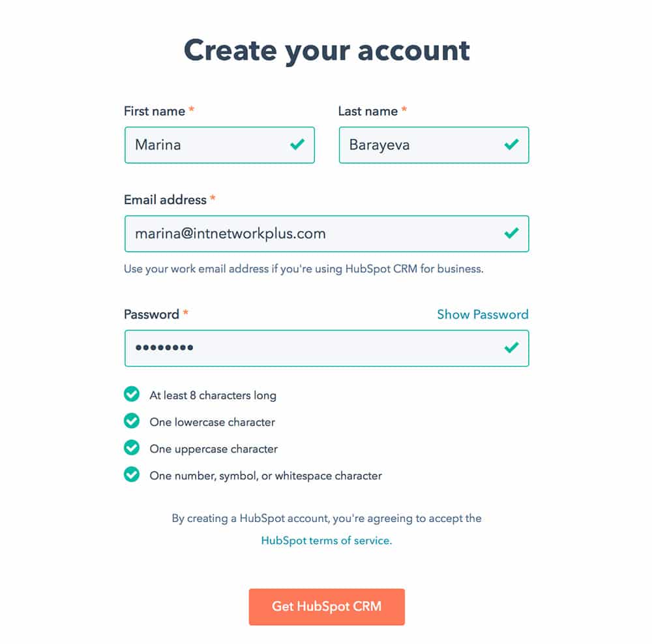Click the 'Create your account' heading
The width and height of the screenshot is (652, 644).
(326, 50)
